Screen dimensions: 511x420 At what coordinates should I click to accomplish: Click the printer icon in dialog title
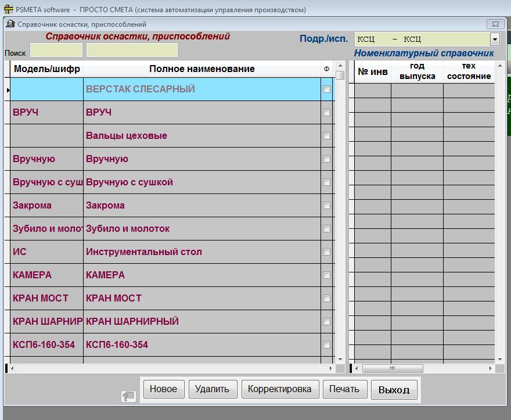(10, 24)
